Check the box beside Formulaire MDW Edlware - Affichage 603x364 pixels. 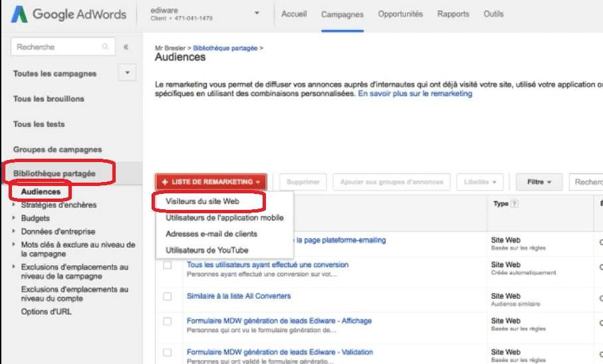pos(168,321)
